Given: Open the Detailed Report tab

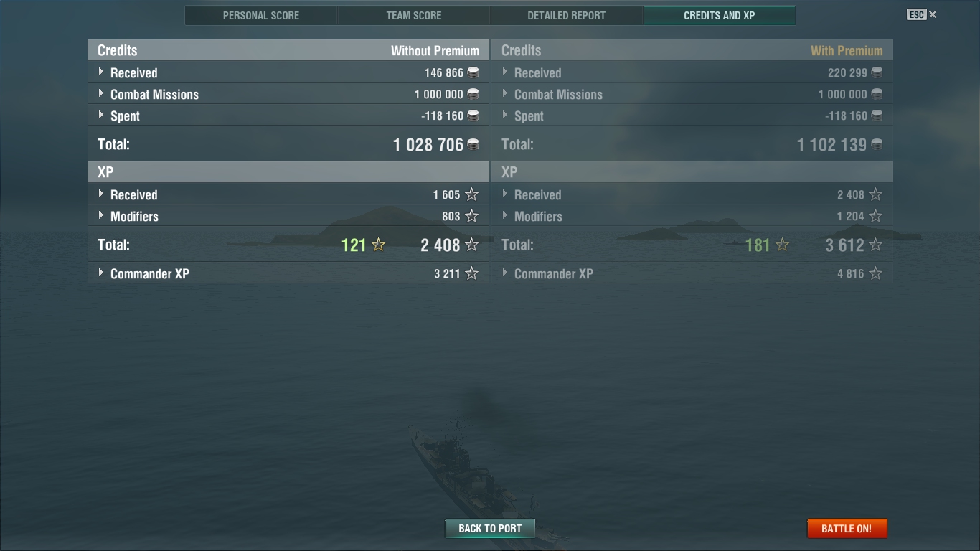Looking at the screenshot, I should (x=567, y=15).
